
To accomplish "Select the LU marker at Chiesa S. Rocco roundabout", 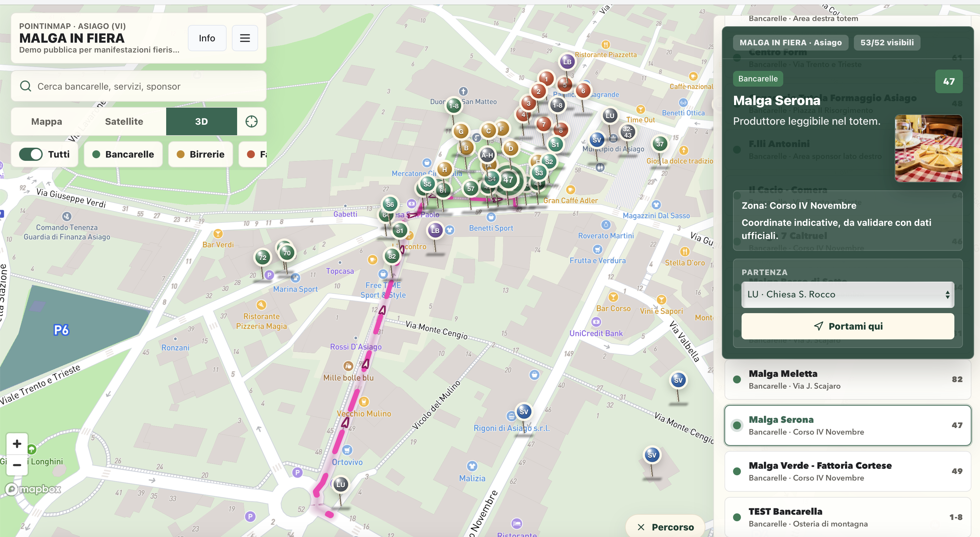I will coord(341,484).
